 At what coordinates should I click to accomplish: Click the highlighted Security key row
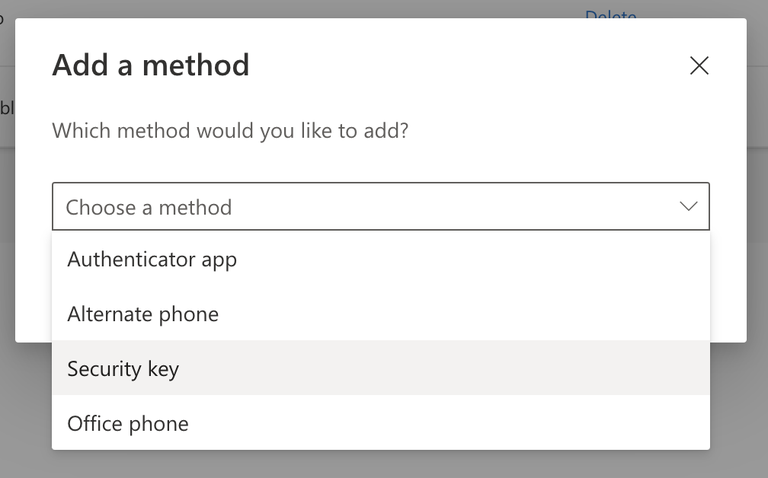point(380,368)
